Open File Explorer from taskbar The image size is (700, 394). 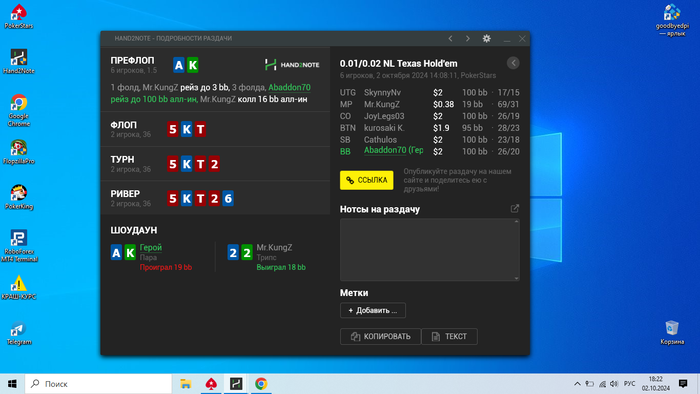(x=186, y=384)
